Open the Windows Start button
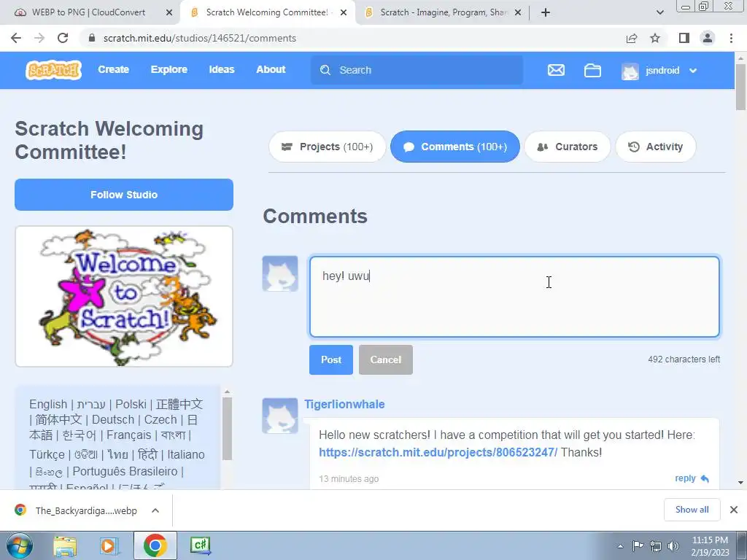 coord(19,545)
